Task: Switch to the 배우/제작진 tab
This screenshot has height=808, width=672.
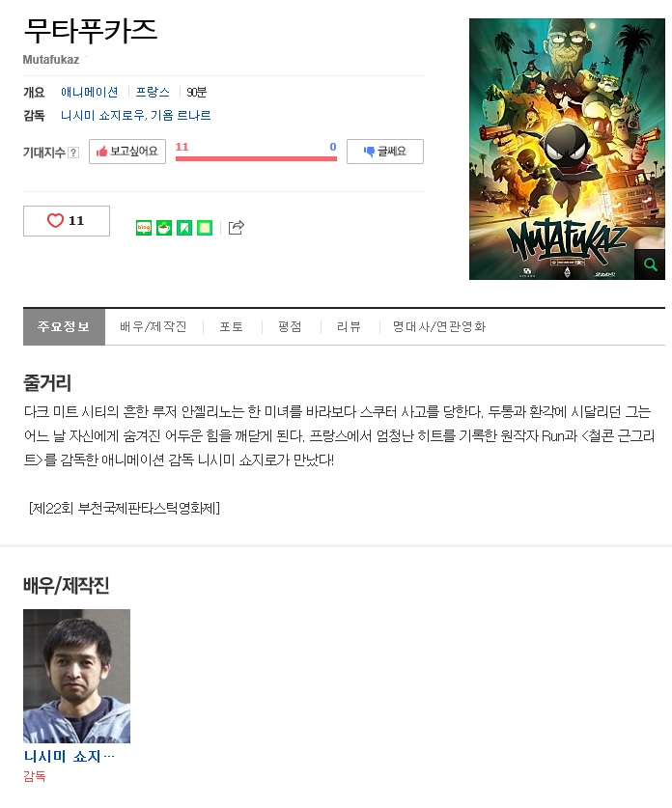Action: coord(154,326)
